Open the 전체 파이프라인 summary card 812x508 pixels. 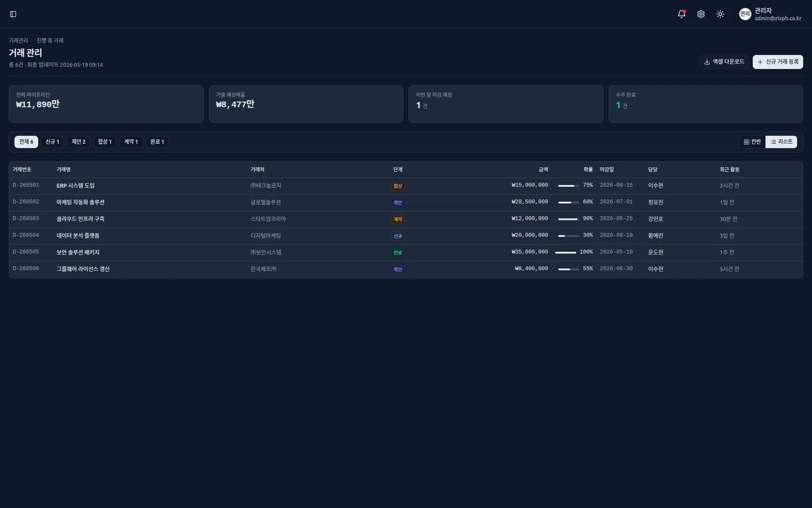[106, 104]
